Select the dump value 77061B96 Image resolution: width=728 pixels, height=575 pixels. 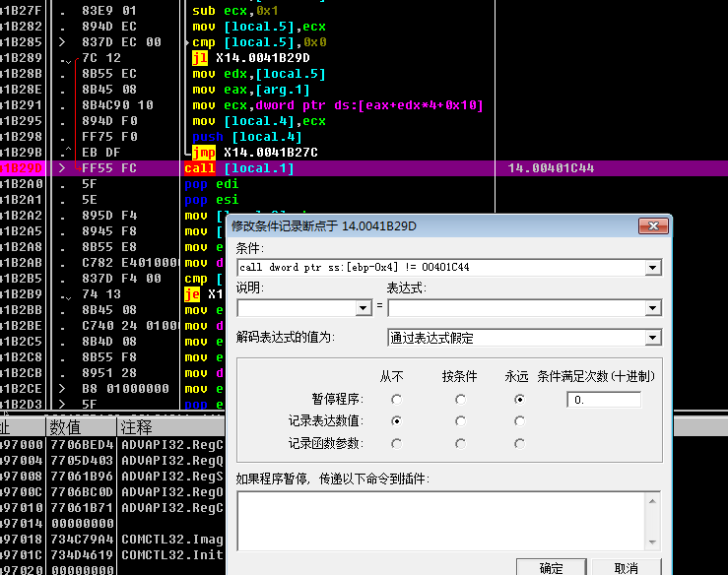(82, 477)
